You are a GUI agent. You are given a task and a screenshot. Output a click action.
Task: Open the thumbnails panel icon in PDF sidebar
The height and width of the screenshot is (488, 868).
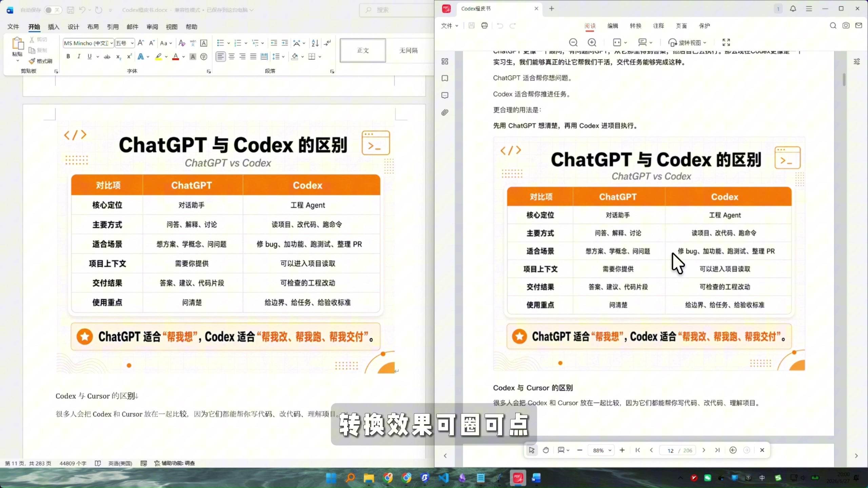click(x=445, y=61)
